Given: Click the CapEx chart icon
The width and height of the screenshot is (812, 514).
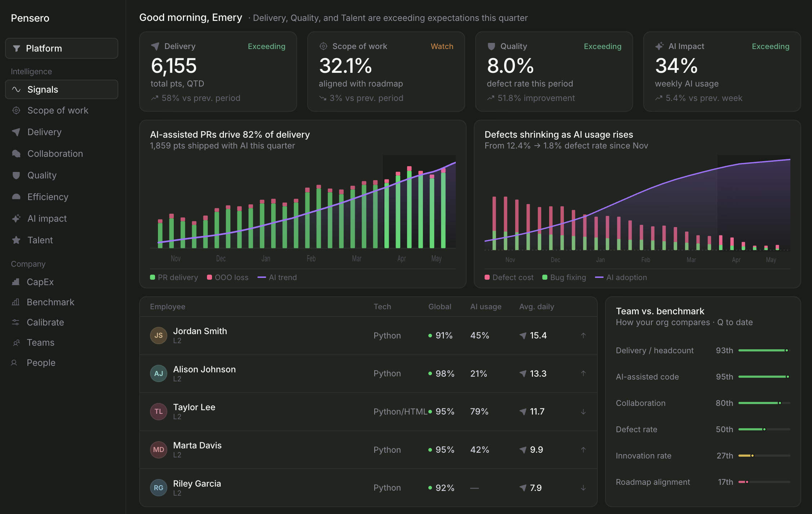Looking at the screenshot, I should (x=16, y=282).
